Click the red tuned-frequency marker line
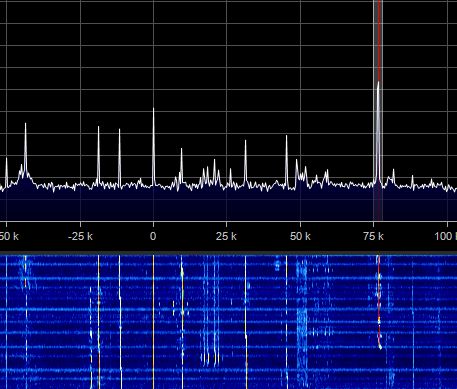The image size is (457, 389). click(x=379, y=40)
